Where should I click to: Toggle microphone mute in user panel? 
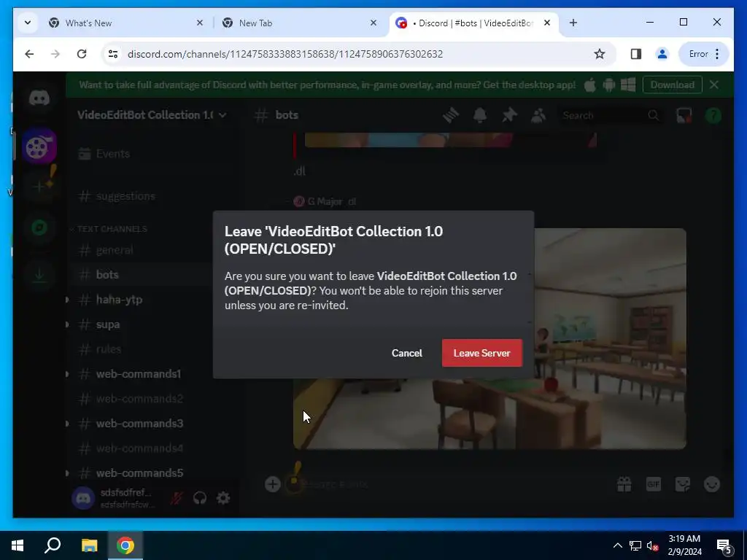pos(177,498)
